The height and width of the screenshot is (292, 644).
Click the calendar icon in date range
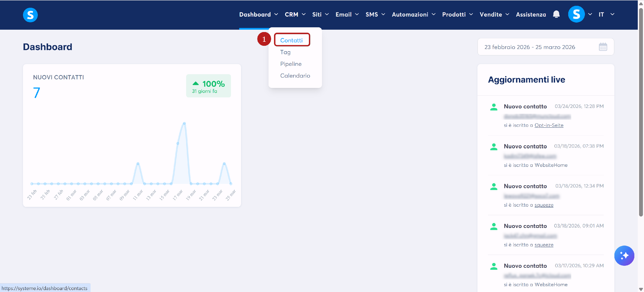pyautogui.click(x=603, y=47)
